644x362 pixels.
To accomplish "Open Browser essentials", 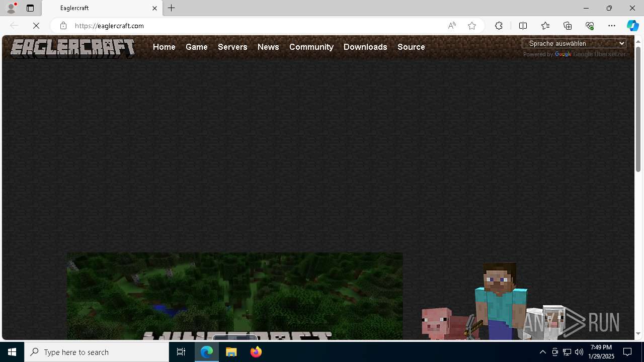I will coord(590,26).
